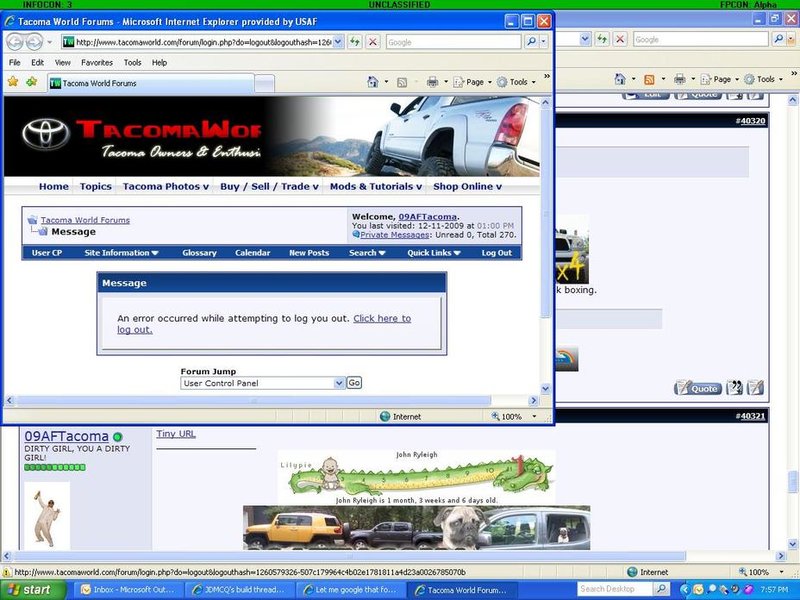Open Favorites menu in front IE window
This screenshot has height=600, width=800.
pos(97,62)
